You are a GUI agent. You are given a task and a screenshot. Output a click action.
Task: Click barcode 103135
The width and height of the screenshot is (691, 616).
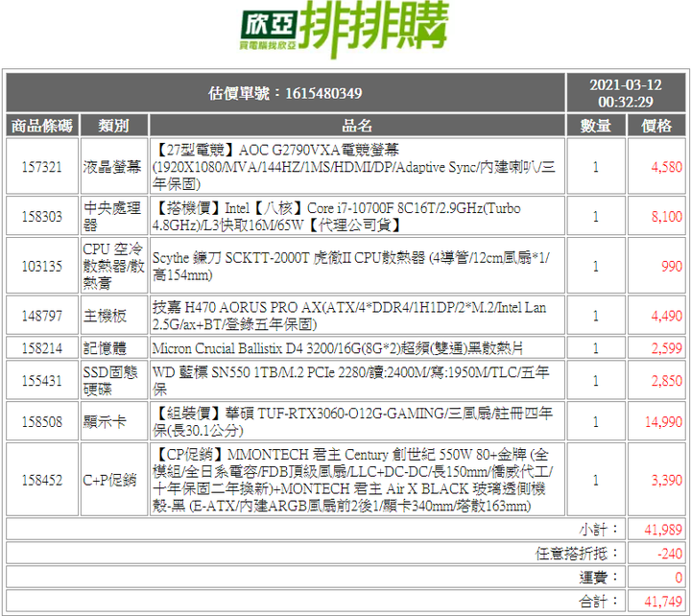tap(42, 266)
